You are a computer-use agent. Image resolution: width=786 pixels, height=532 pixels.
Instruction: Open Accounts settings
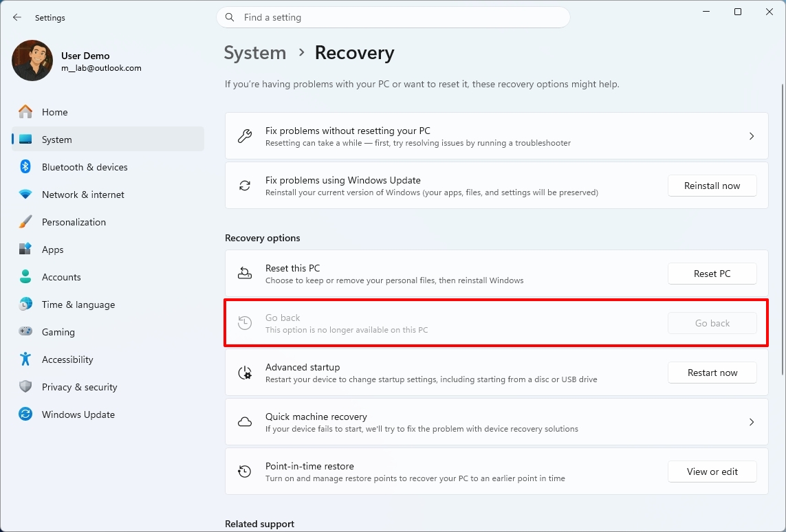tap(108, 276)
